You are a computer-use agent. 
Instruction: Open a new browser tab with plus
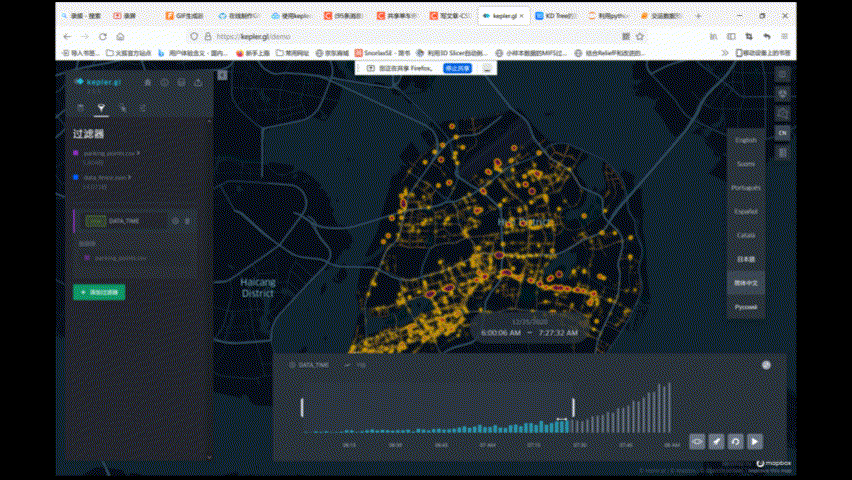(x=698, y=16)
